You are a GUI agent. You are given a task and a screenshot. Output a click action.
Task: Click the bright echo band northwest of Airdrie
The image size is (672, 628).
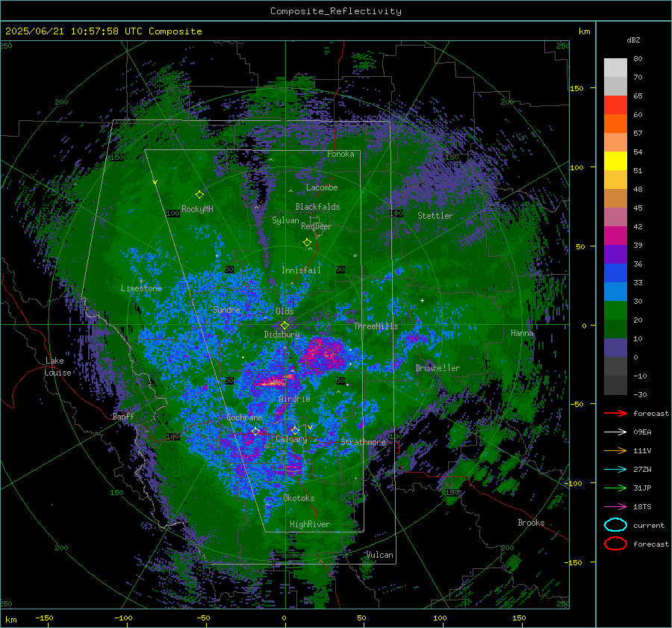pos(276,380)
